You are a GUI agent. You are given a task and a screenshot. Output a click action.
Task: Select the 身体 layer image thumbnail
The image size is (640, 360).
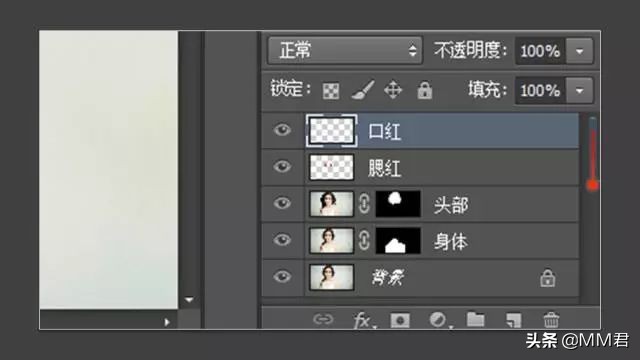(x=331, y=240)
